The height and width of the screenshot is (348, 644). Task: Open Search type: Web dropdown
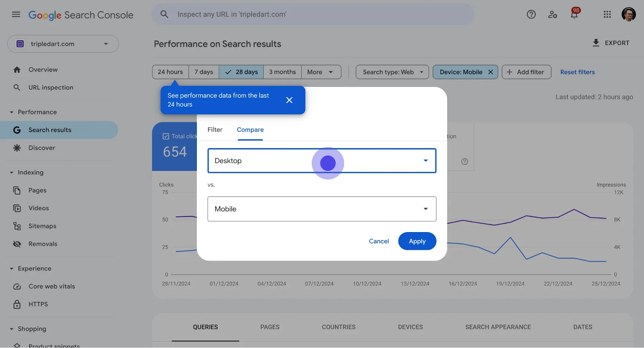[x=392, y=72]
